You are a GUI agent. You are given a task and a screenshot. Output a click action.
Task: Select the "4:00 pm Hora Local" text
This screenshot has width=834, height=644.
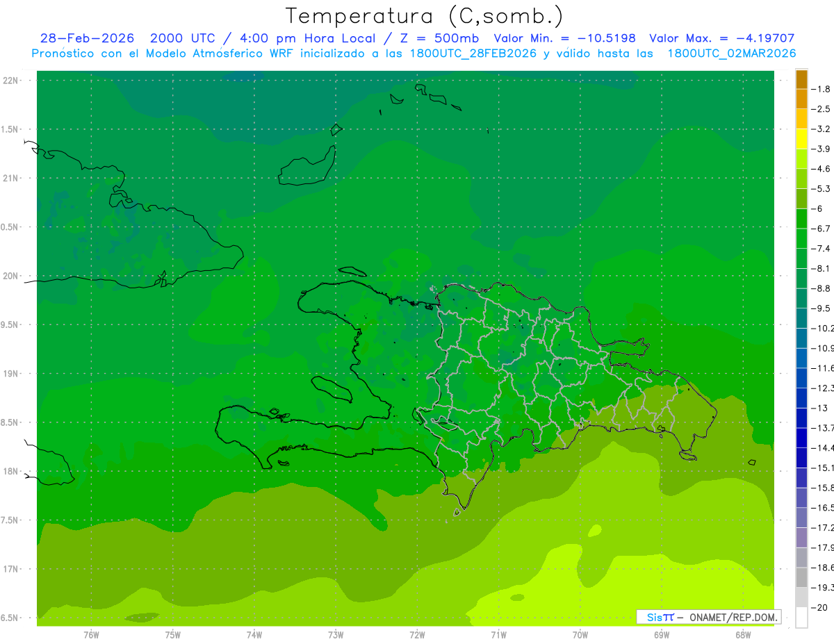(308, 38)
